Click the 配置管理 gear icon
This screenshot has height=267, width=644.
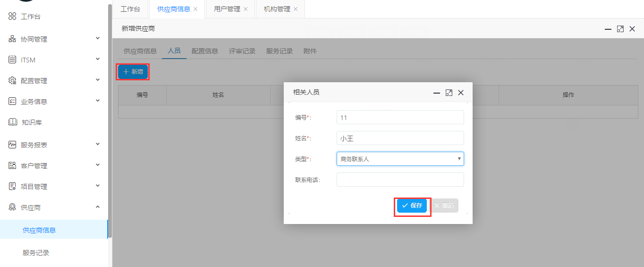point(12,81)
